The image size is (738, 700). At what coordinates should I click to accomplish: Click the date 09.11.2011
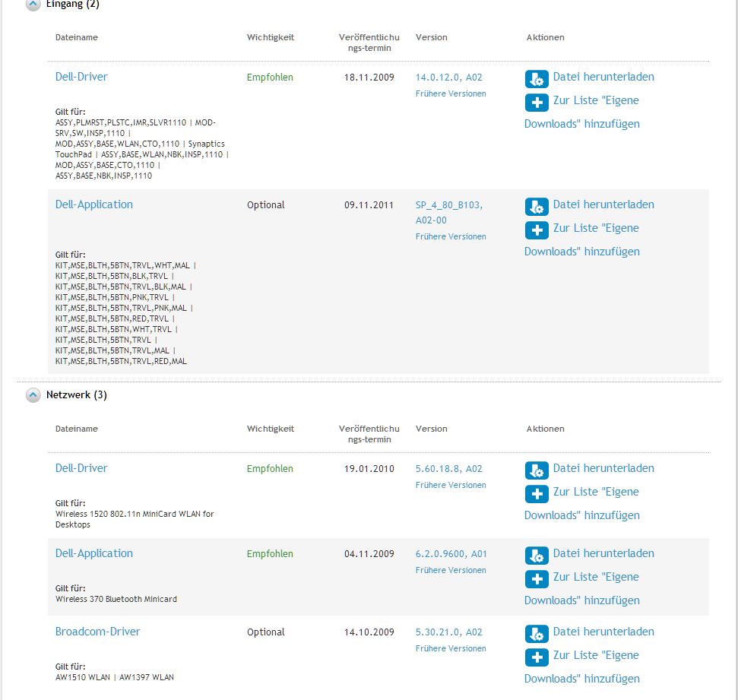pos(369,205)
